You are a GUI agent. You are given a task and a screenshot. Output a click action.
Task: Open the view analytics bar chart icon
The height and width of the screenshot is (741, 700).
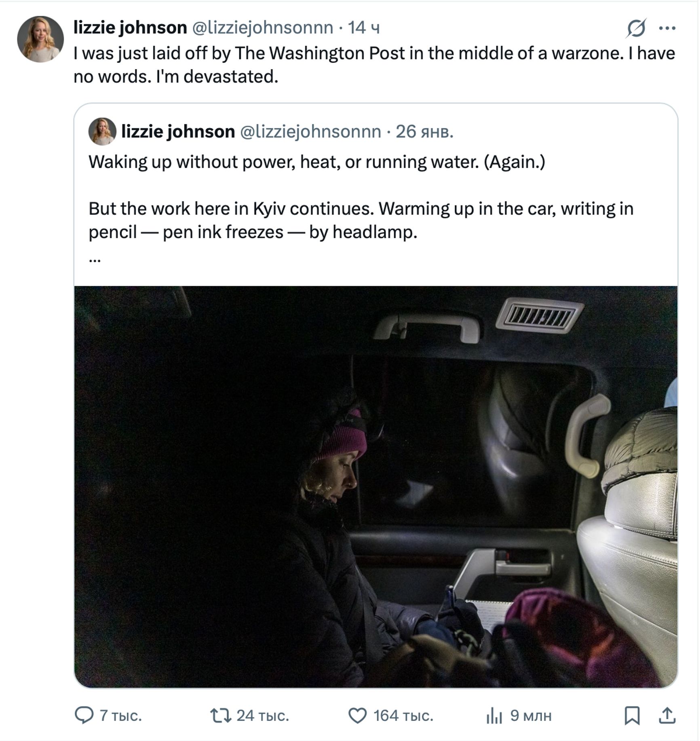click(494, 716)
